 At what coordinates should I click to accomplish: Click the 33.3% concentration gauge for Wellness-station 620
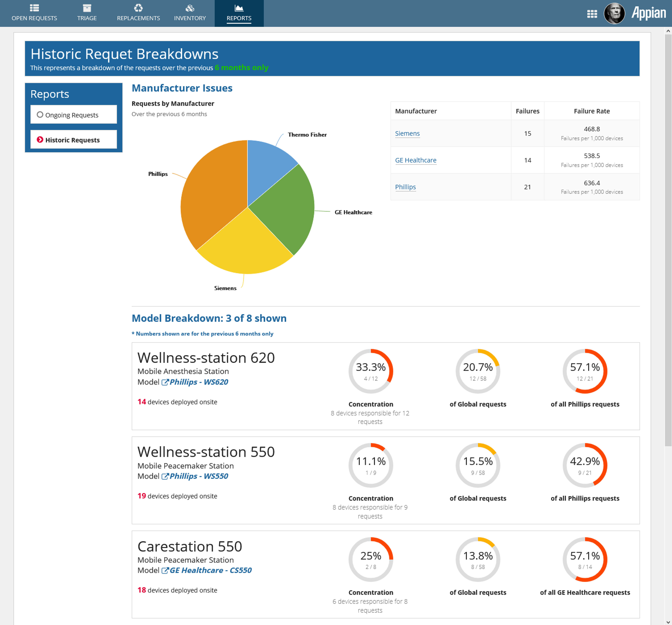point(371,371)
